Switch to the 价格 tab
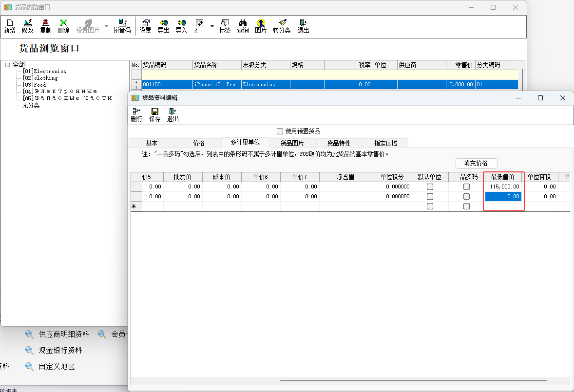This screenshot has width=574, height=392. pos(198,143)
